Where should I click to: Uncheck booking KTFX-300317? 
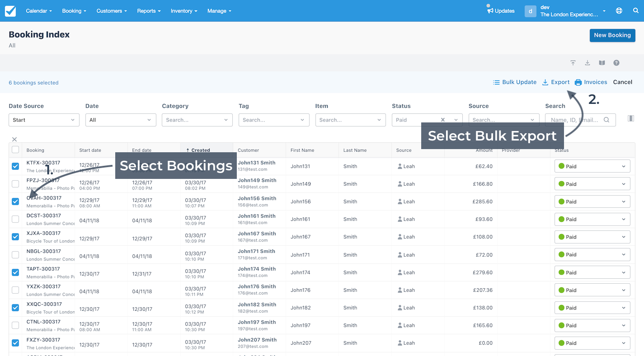click(15, 166)
